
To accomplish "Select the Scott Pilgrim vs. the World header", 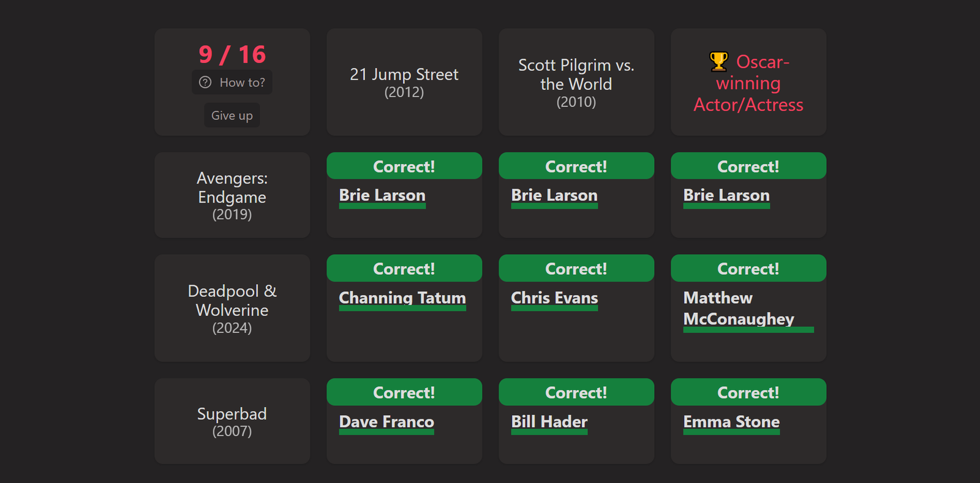I will (576, 82).
